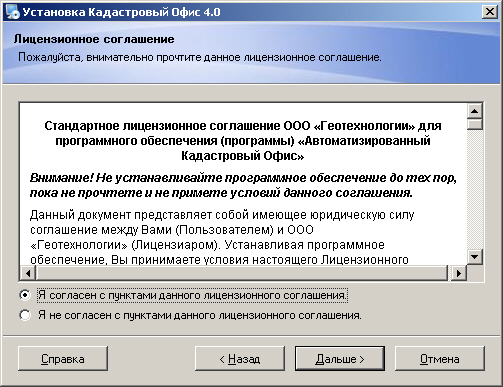Click the window title 'Установка Кадастровый Офис 4.0'
Screen dimensions: 503x387
(121, 12)
